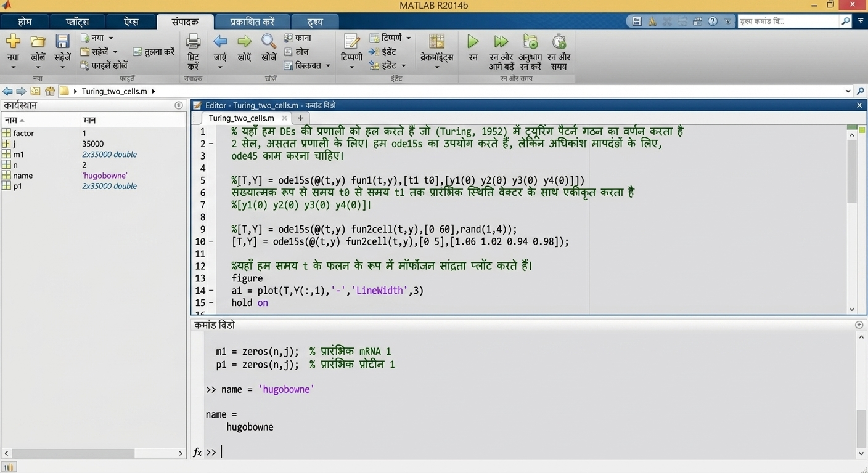Close the Turing_two_cells.m editor tab

tap(284, 118)
